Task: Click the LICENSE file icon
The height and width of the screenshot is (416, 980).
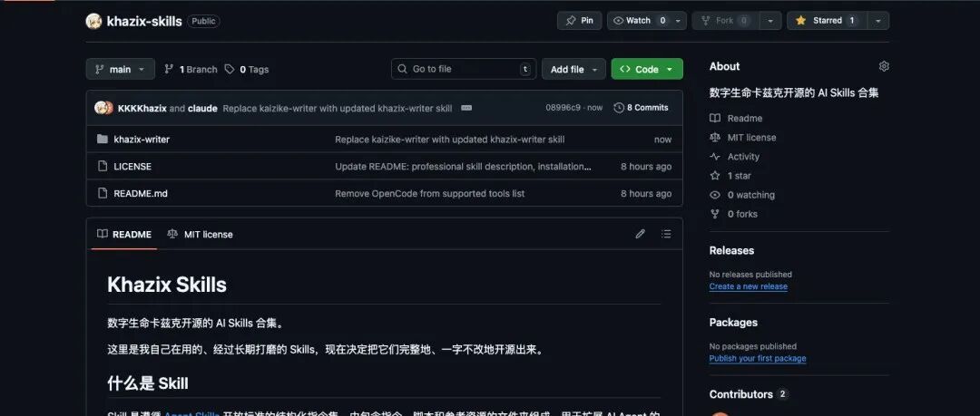Action: pyautogui.click(x=103, y=166)
